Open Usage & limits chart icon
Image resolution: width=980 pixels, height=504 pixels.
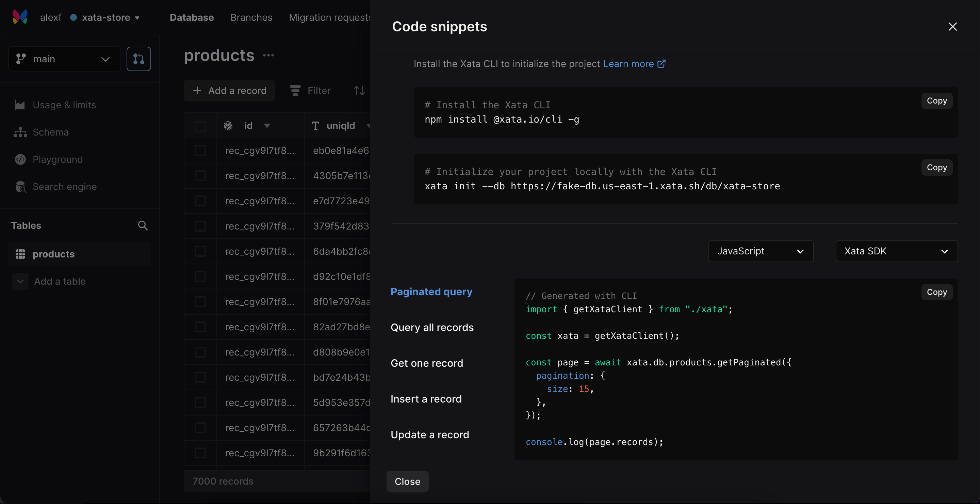(x=20, y=105)
